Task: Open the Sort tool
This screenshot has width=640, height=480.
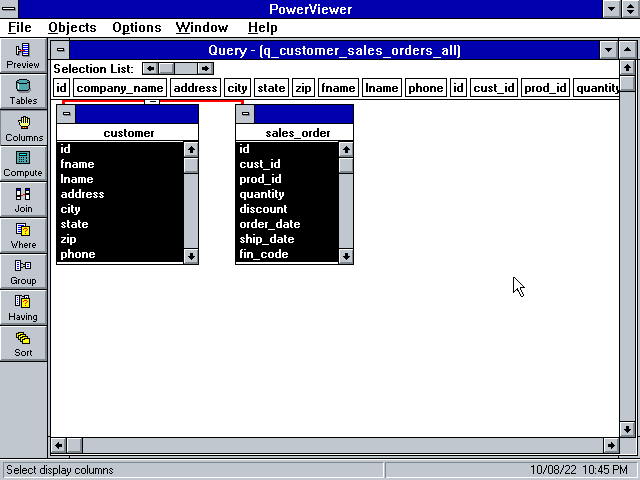Action: click(23, 343)
